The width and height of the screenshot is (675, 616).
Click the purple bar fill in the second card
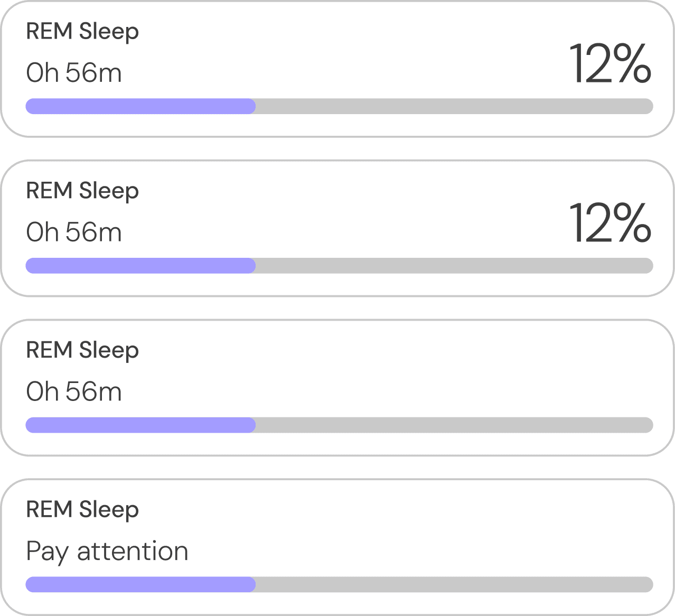pyautogui.click(x=140, y=266)
